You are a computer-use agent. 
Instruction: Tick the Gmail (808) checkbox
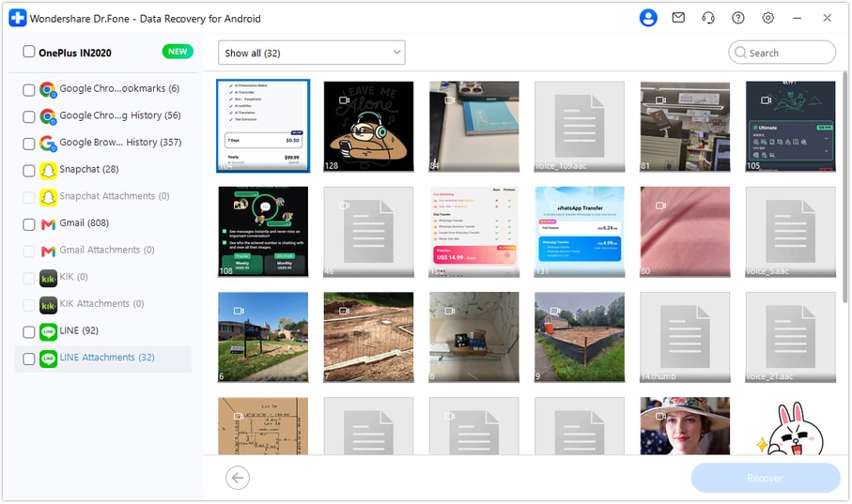[x=29, y=224]
